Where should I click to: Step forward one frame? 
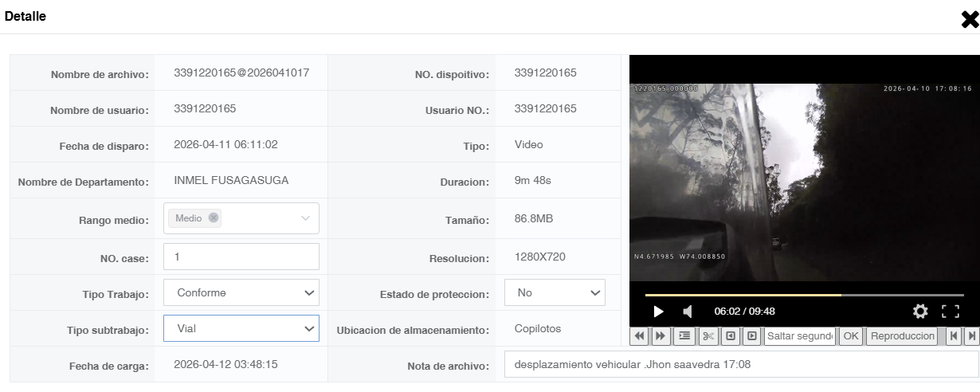coord(751,336)
